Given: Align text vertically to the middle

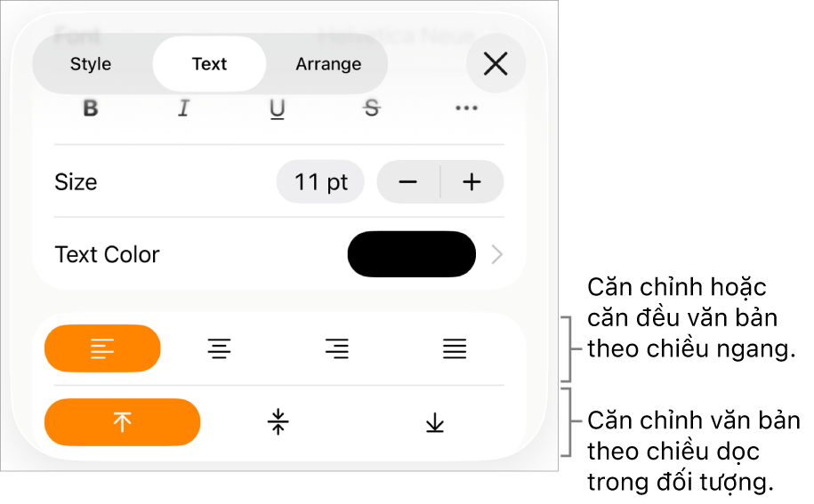Looking at the screenshot, I should click(278, 422).
